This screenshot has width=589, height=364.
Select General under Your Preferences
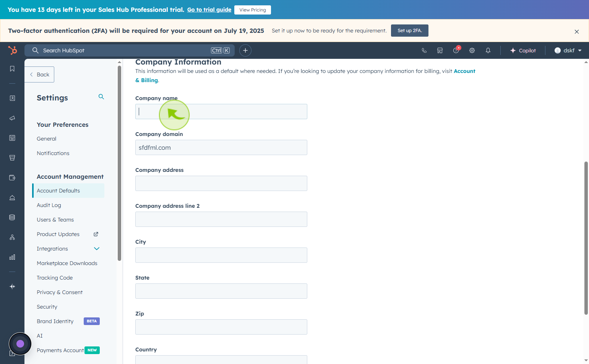(x=46, y=139)
